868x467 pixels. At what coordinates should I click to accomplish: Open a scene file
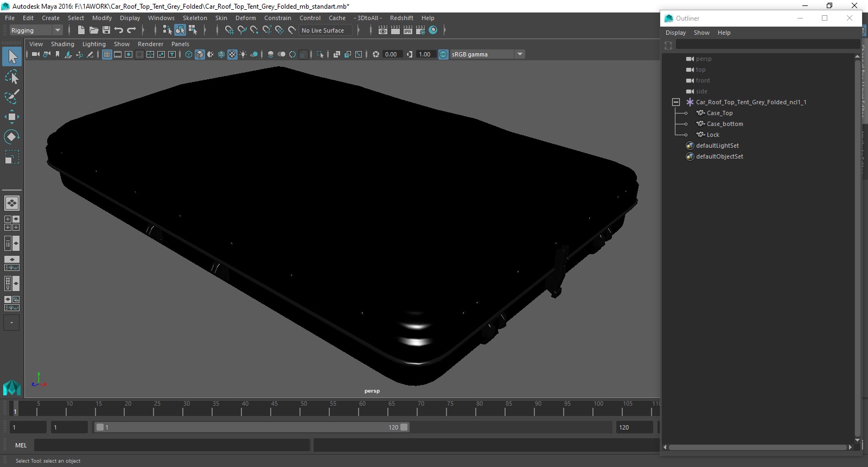pos(94,30)
